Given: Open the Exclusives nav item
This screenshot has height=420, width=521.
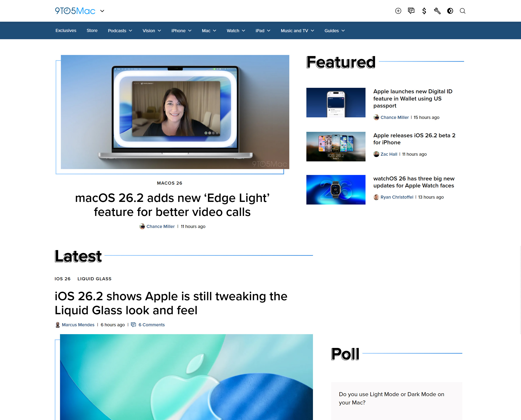Looking at the screenshot, I should pyautogui.click(x=66, y=30).
